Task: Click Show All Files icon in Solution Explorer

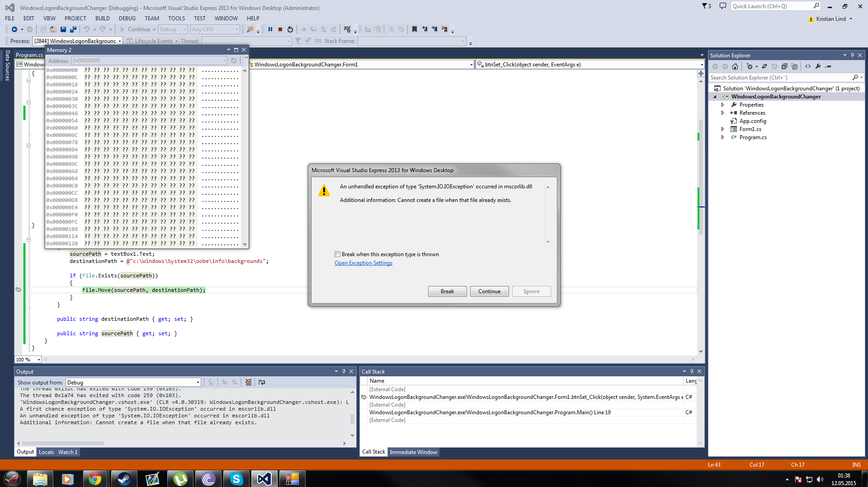Action: (794, 66)
